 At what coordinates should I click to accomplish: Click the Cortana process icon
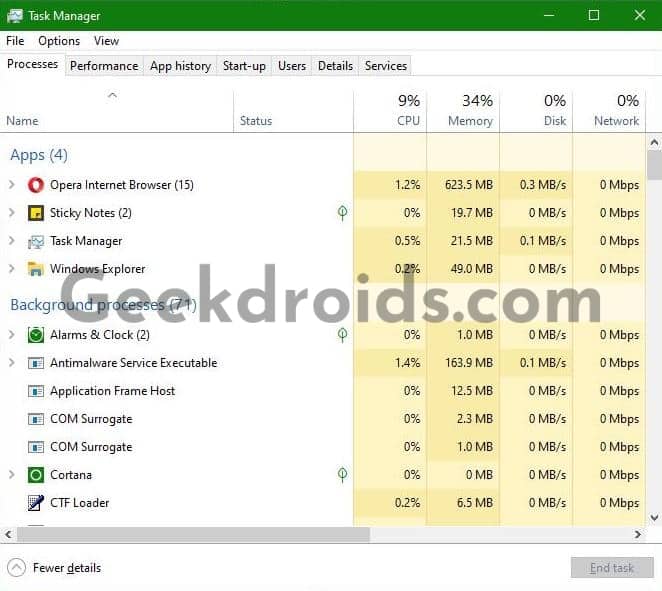[x=36, y=475]
